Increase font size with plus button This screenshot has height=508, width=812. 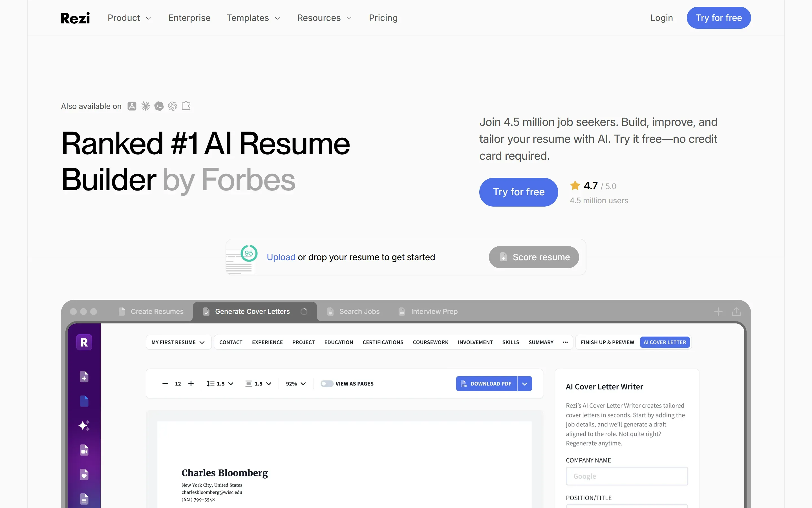191,384
